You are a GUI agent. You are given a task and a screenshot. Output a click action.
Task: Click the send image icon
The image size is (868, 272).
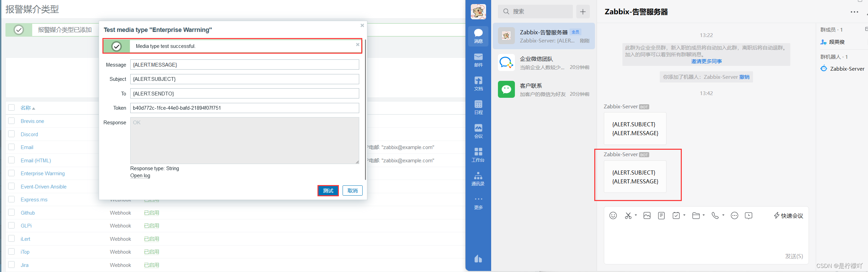(x=647, y=216)
